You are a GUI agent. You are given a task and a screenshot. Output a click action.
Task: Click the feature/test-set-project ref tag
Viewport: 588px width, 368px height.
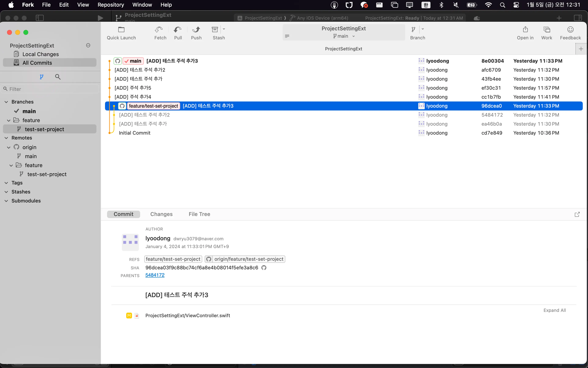173,259
